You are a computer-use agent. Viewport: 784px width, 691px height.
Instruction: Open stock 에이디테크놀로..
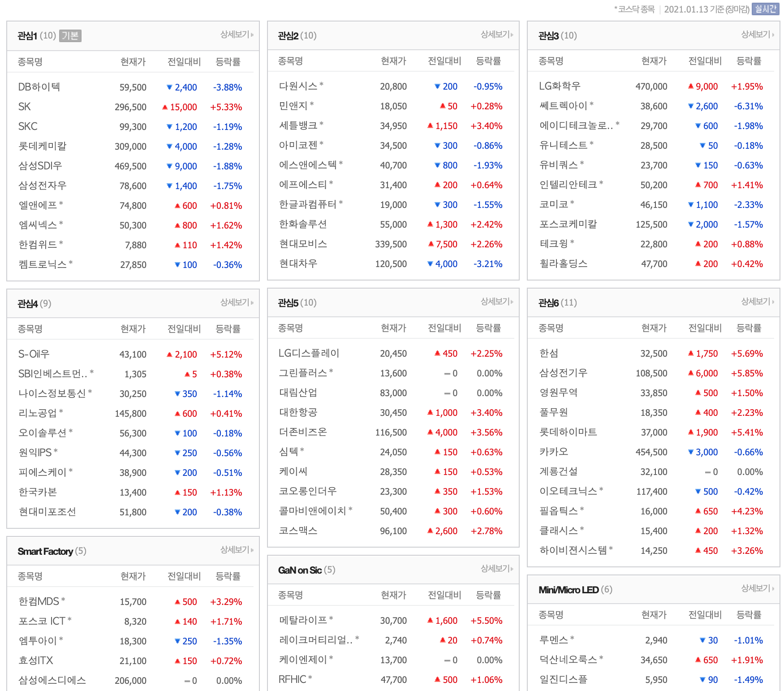[x=576, y=125]
